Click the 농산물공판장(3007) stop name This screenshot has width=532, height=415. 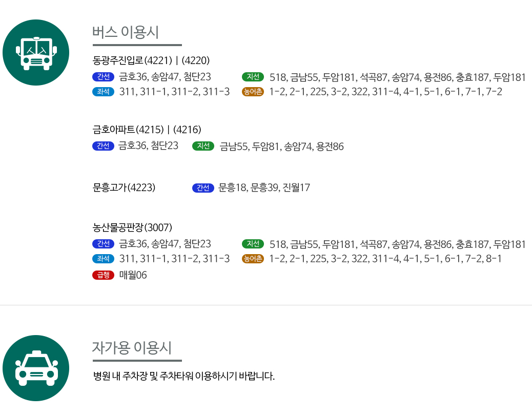coord(132,227)
